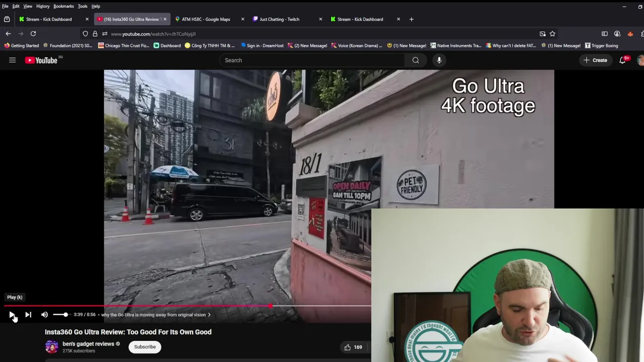Focus the YouTube search field

tap(312, 60)
